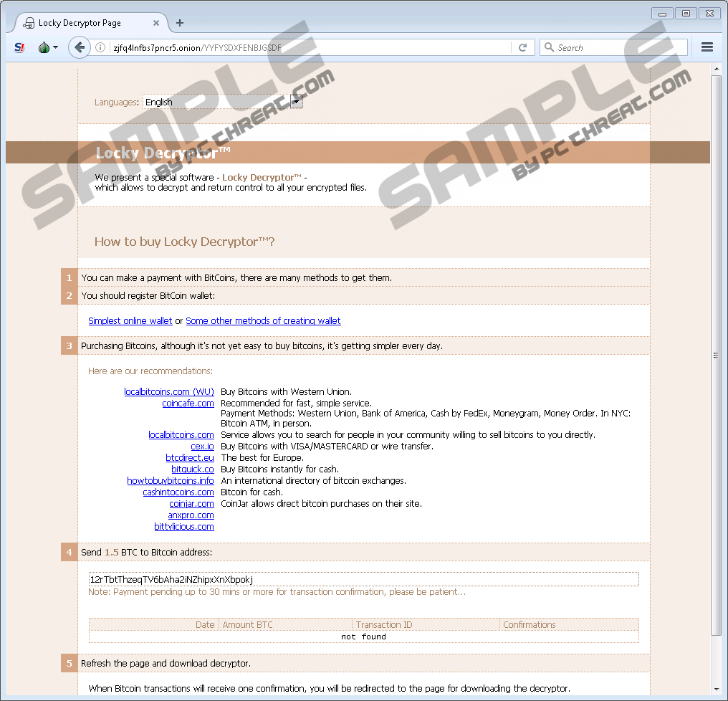Open the hamburger menu
This screenshot has width=728, height=701.
[707, 47]
